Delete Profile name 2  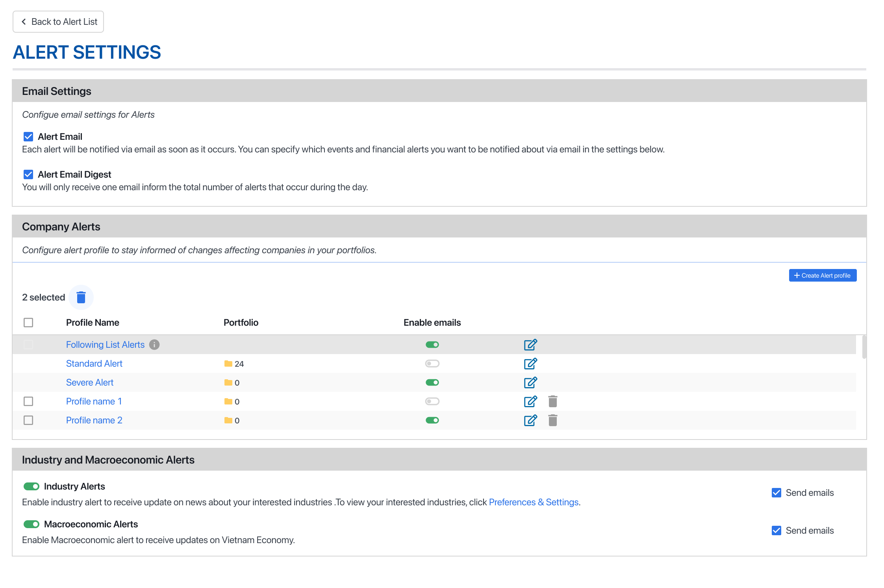(x=552, y=420)
